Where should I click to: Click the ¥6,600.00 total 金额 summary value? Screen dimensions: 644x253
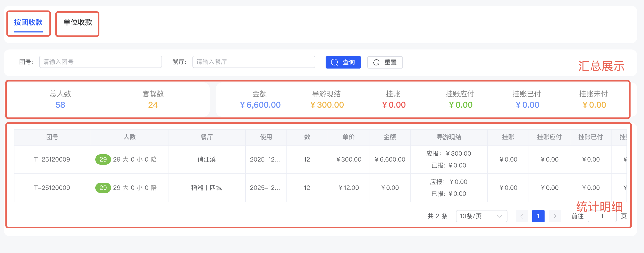[260, 105]
